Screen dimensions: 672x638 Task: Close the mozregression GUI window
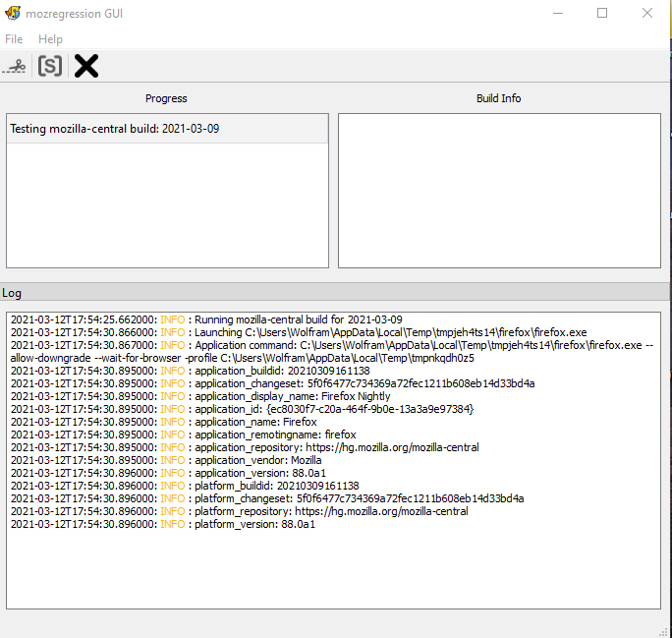(647, 14)
